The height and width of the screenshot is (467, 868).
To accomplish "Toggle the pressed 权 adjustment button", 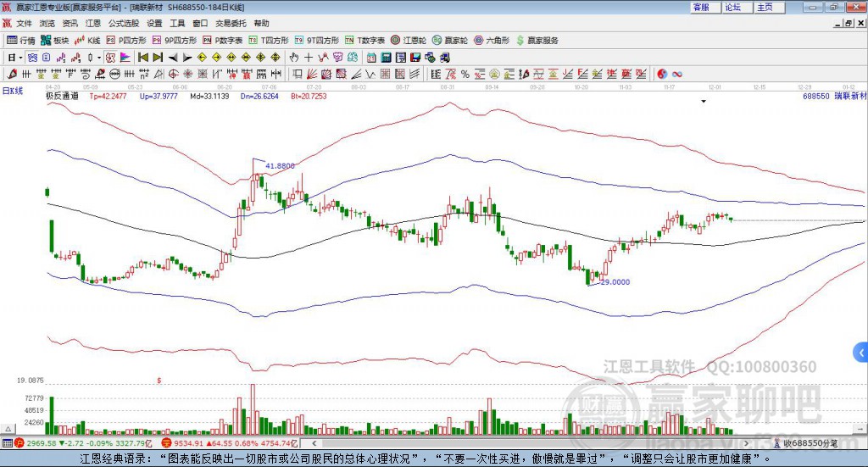I will [x=111, y=58].
